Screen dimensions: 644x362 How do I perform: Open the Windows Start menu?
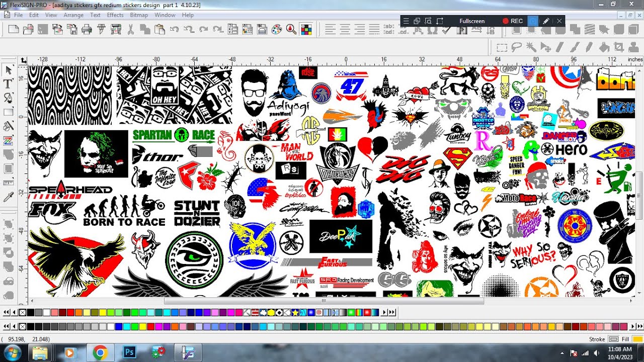coord(12,352)
